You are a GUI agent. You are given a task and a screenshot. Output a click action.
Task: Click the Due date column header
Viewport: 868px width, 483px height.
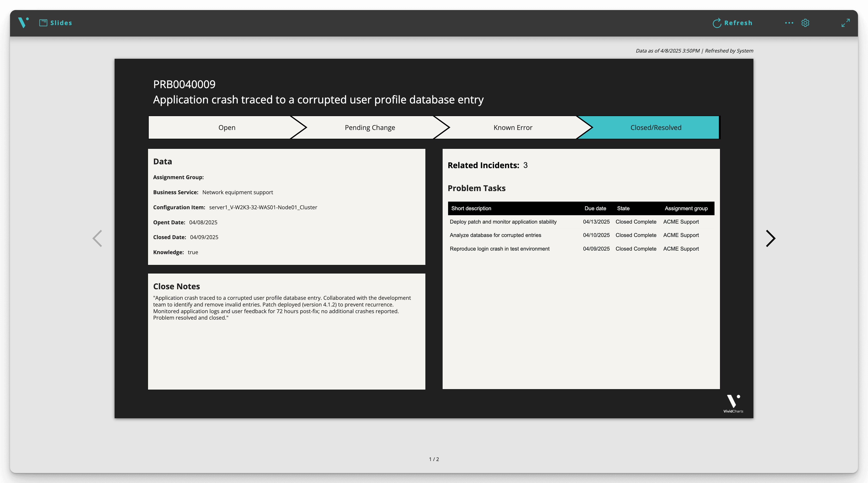(x=595, y=208)
